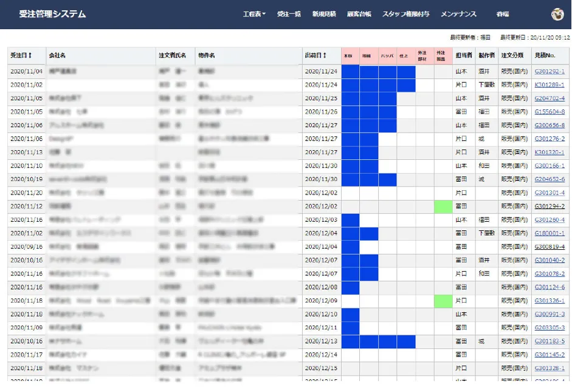Image resolution: width=572 pixels, height=392 pixels.
Task: Sort by 受注日 using its sort arrow
Action: (x=30, y=55)
